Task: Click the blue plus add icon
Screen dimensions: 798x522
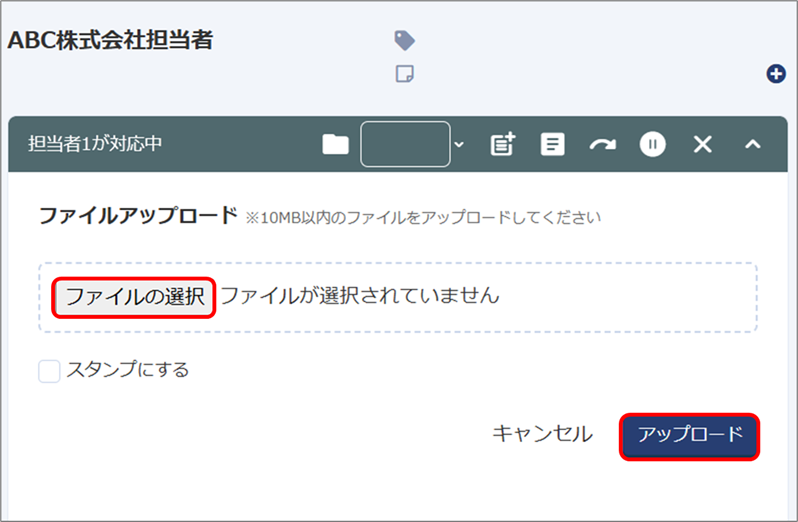Action: click(776, 74)
